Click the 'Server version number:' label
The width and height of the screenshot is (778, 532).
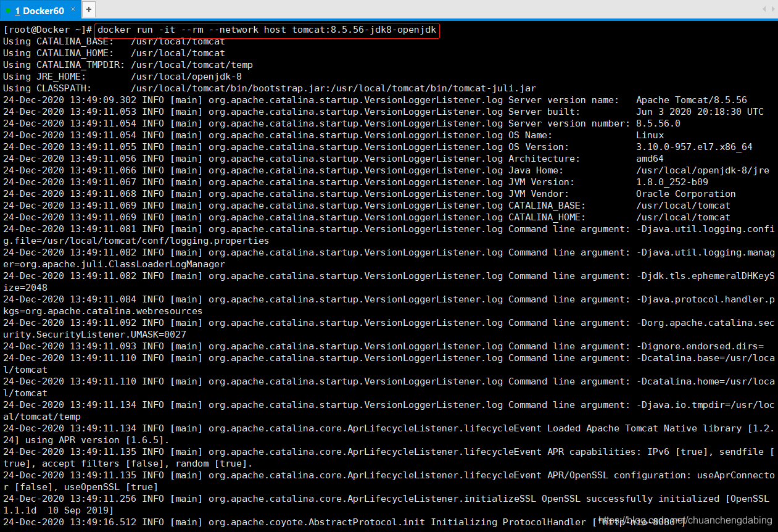pos(569,123)
